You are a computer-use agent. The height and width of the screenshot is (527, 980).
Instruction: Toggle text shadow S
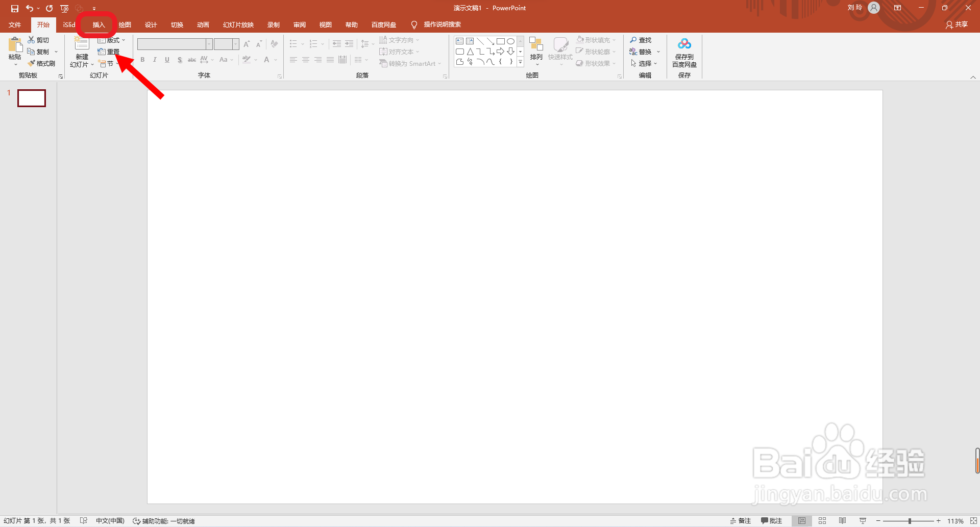coord(180,60)
